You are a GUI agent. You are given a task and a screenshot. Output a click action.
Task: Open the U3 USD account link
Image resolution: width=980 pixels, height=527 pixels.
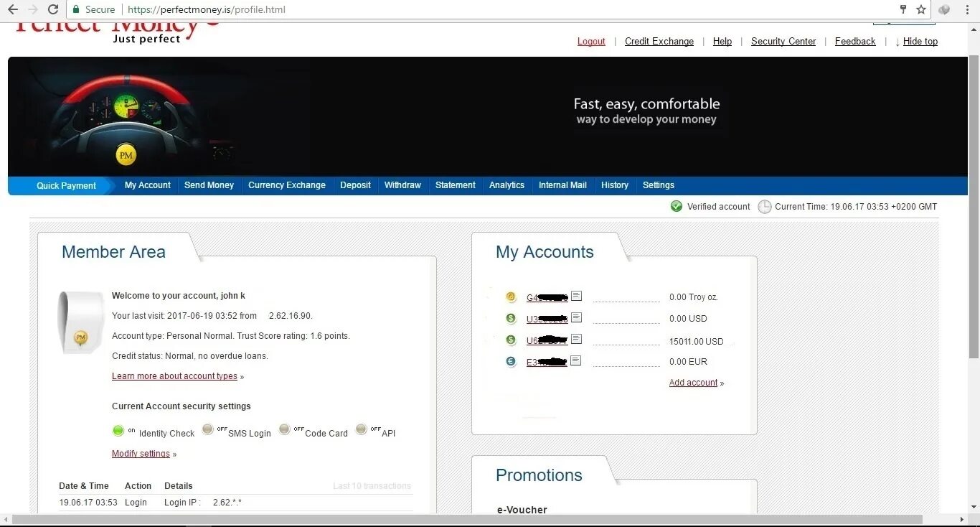coord(547,319)
